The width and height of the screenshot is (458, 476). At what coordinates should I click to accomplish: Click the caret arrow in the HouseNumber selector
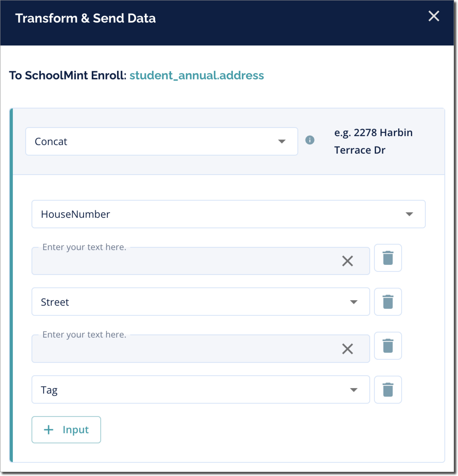pos(409,214)
